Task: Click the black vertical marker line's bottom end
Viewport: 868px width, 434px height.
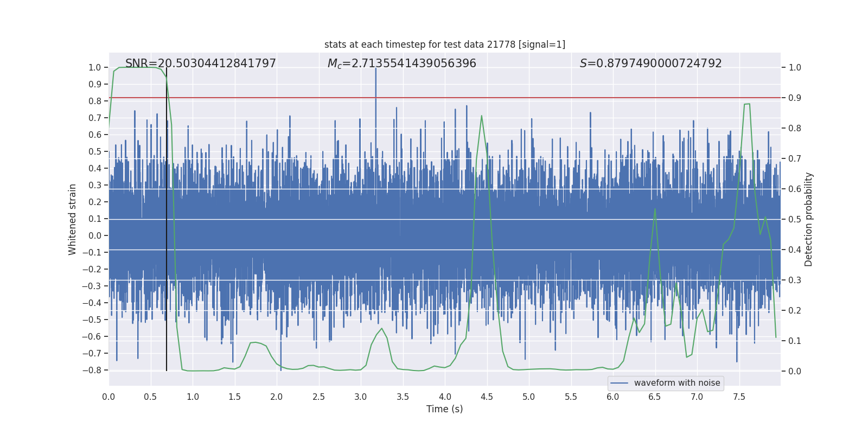Action: click(x=167, y=369)
